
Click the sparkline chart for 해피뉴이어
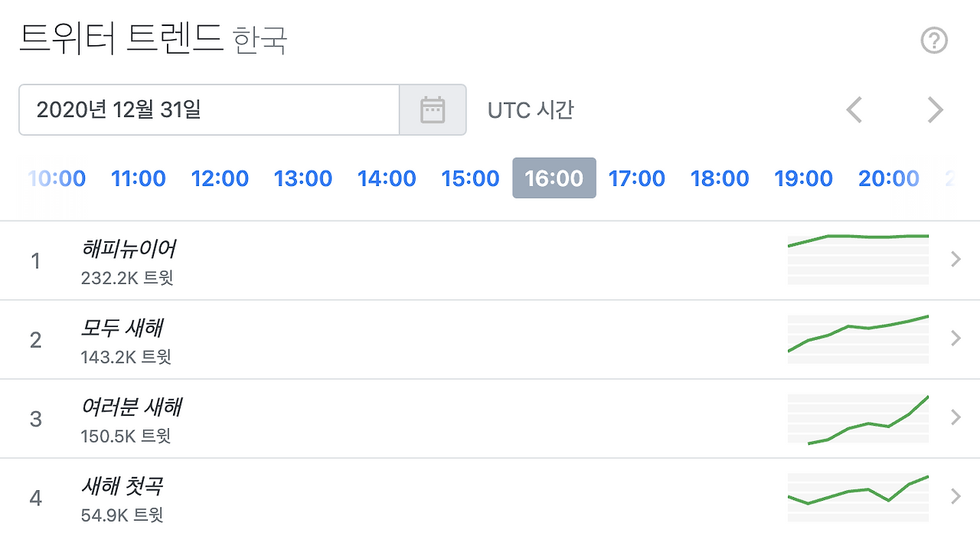(x=857, y=259)
